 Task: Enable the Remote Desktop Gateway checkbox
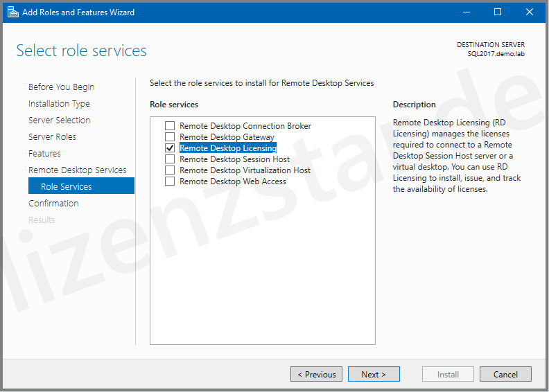[170, 137]
